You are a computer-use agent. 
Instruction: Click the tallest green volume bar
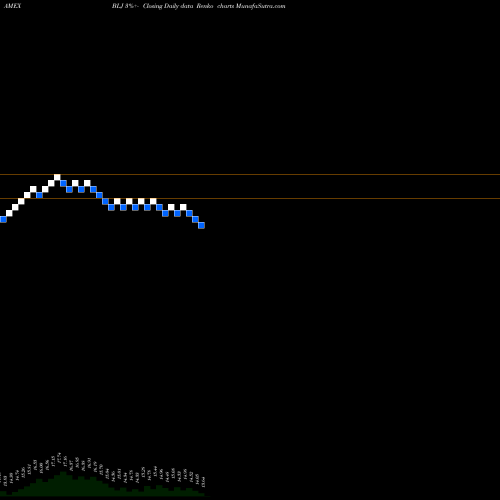(x=63, y=484)
